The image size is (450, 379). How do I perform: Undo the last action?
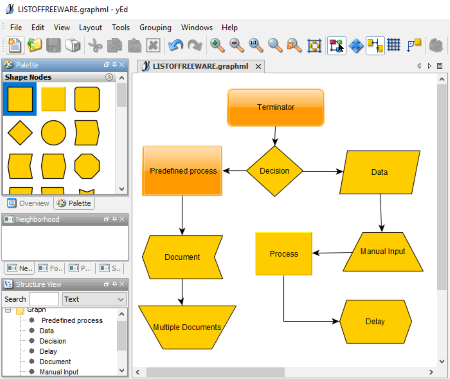176,45
